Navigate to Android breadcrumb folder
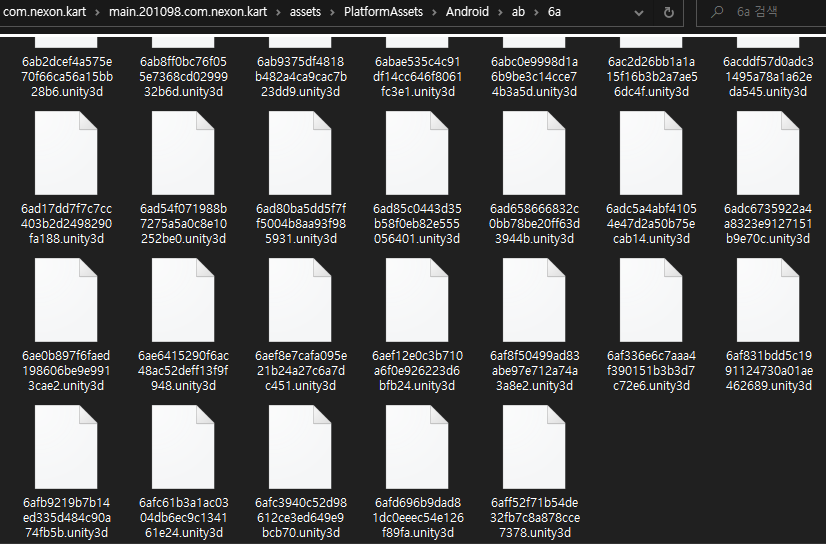Image resolution: width=826 pixels, height=544 pixels. [467, 12]
